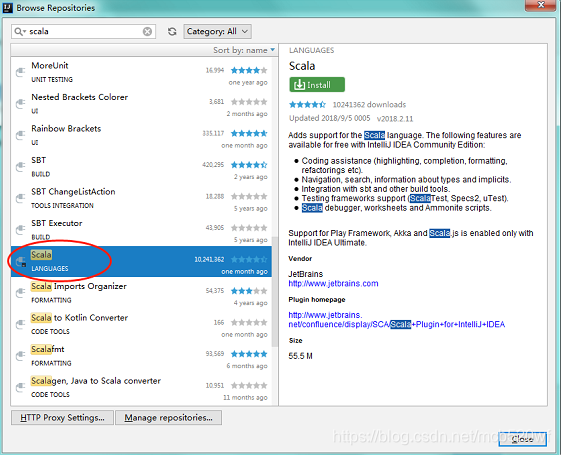Select the Scalafmt plugin

(x=141, y=356)
